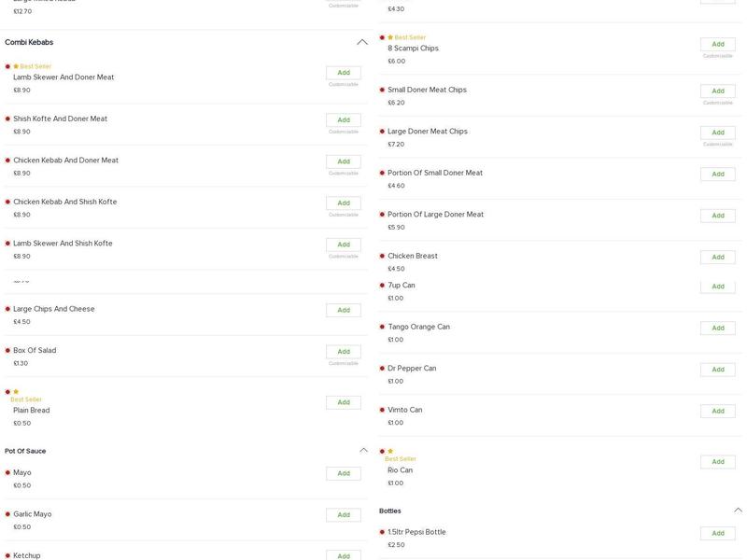Click the red dot icon beside Vimto Can
747x560 pixels.
[x=382, y=411]
